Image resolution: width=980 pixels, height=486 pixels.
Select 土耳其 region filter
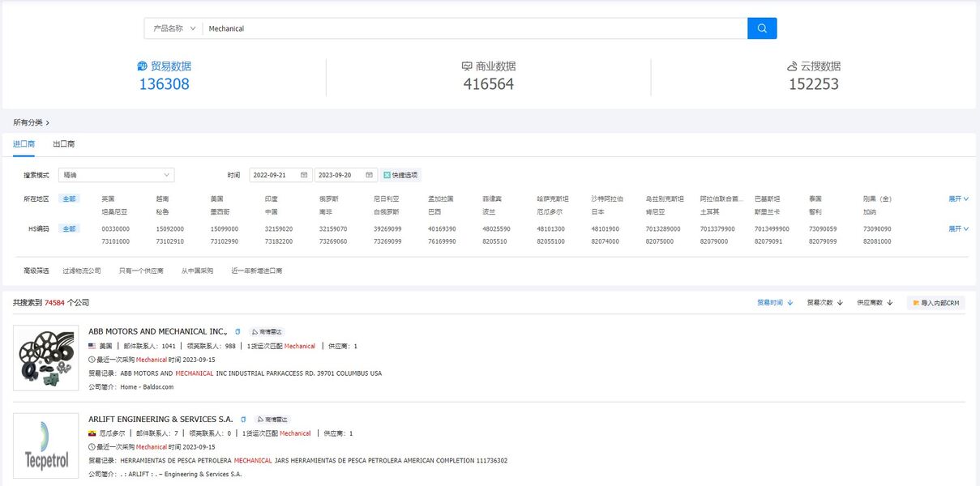(710, 211)
